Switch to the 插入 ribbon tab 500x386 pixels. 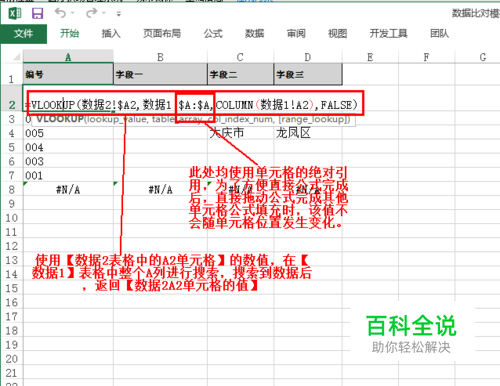pos(111,33)
